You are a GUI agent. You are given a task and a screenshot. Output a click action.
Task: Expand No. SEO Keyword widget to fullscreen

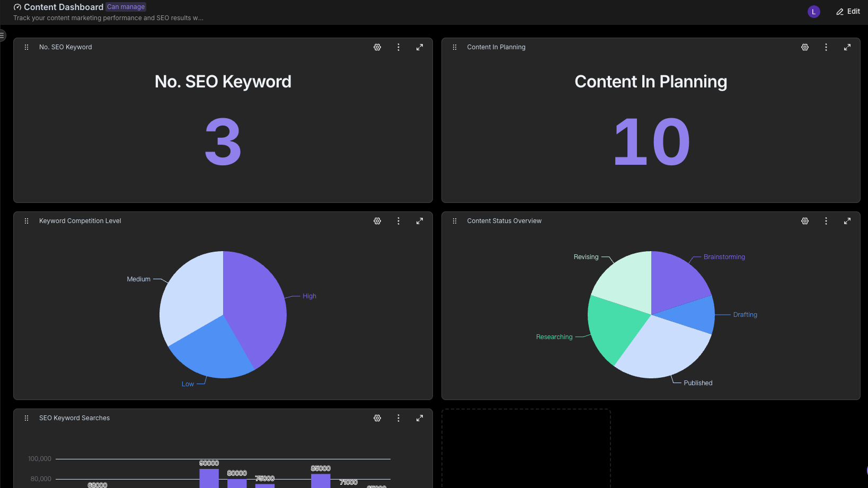tap(420, 47)
